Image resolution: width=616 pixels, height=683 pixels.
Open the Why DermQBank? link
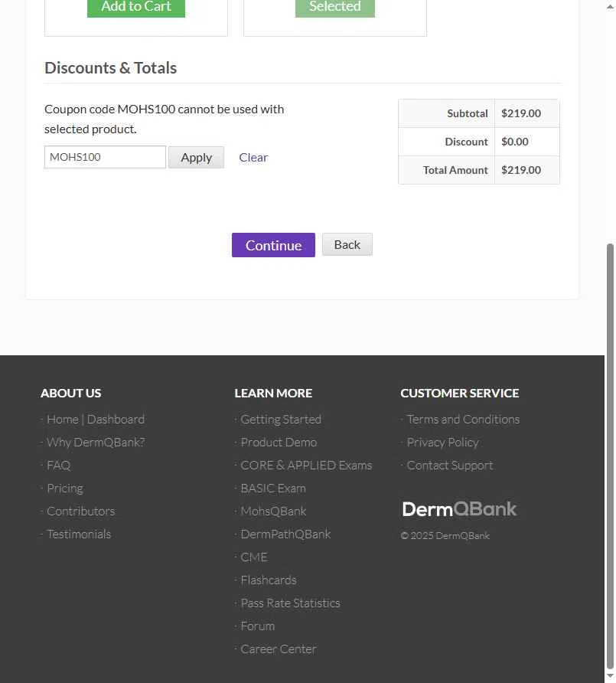[96, 442]
